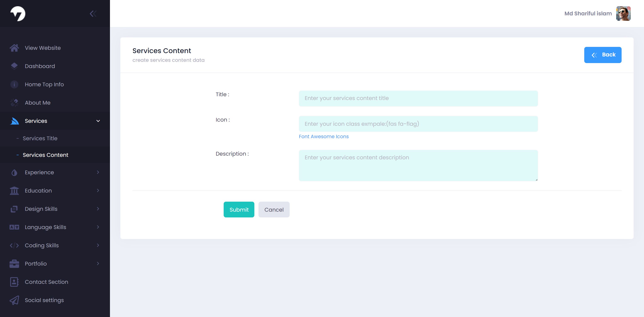644x317 pixels.
Task: Focus the services content Title field
Action: (x=418, y=98)
